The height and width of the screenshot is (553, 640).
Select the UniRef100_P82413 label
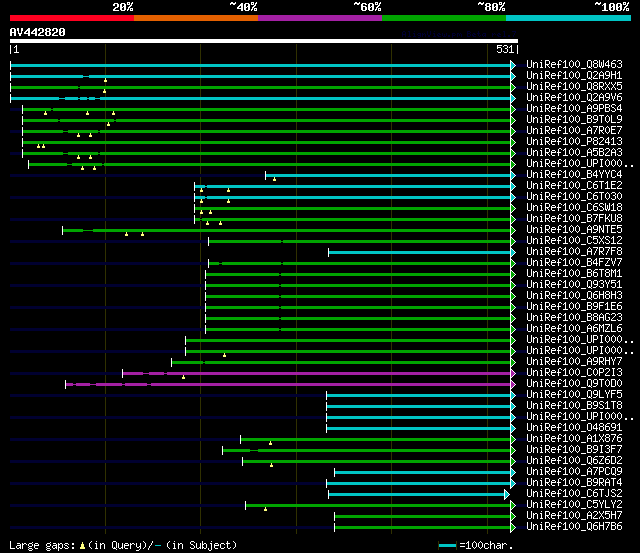pos(574,142)
